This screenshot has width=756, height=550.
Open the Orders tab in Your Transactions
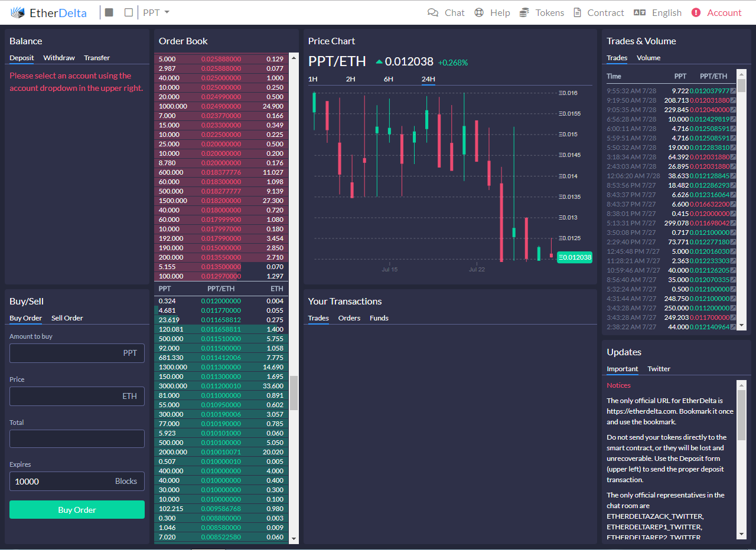click(349, 318)
